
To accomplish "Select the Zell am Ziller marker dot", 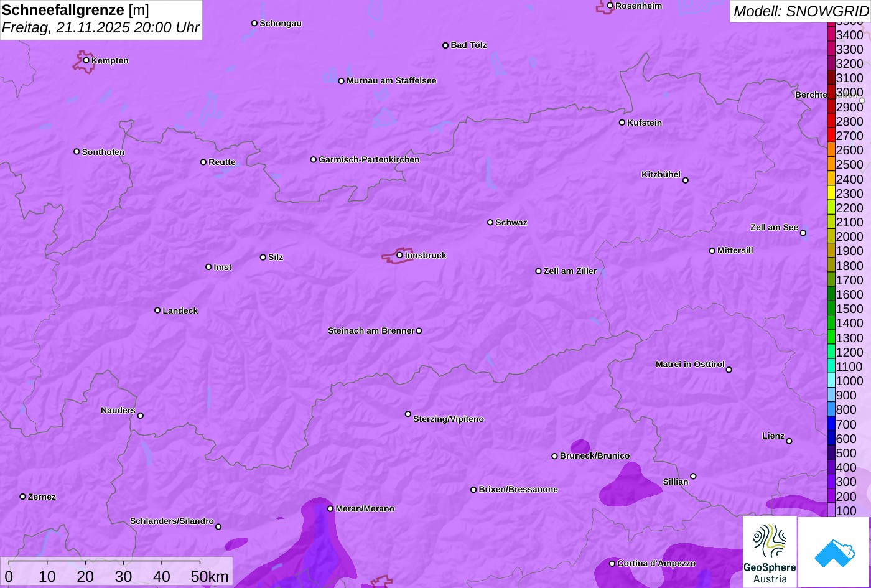I will pyautogui.click(x=538, y=271).
